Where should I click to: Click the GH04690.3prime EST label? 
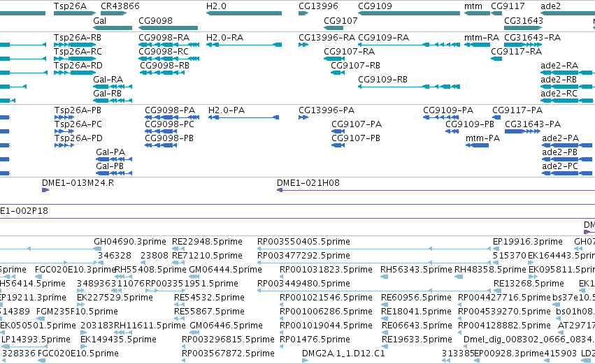pos(130,242)
